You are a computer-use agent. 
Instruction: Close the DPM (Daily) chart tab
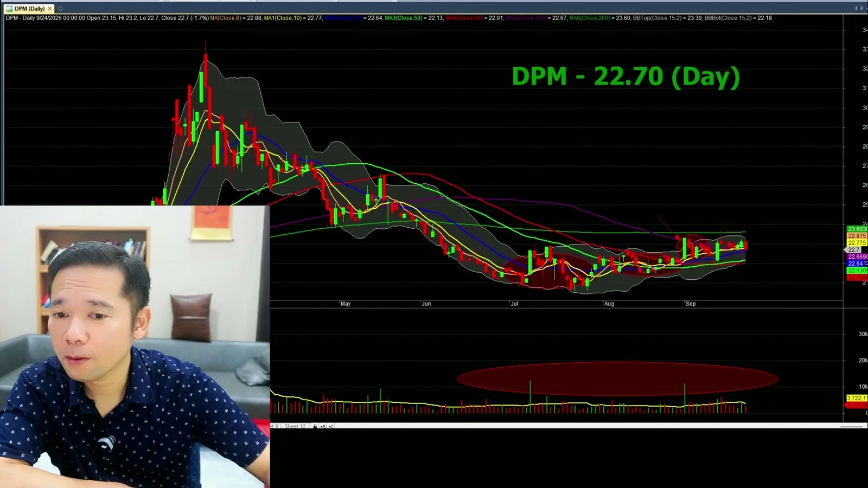point(50,9)
